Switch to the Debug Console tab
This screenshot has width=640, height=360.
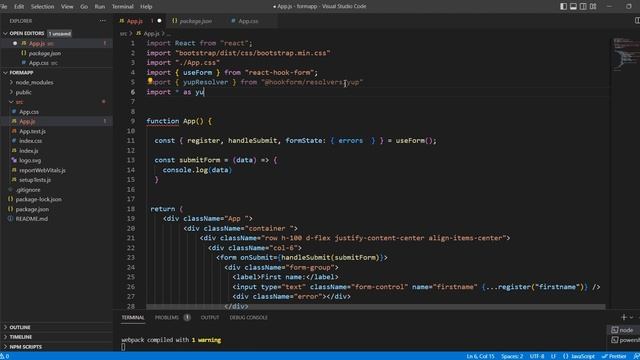[248, 318]
